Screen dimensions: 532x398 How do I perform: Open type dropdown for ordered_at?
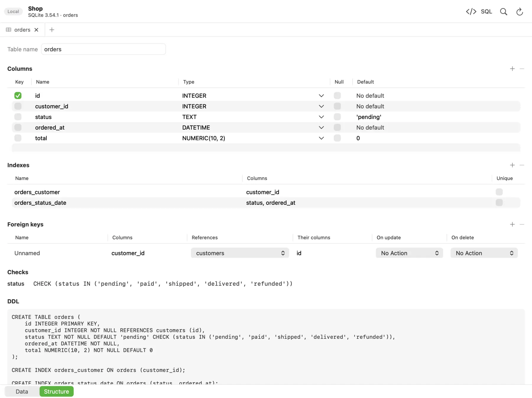[x=321, y=128]
